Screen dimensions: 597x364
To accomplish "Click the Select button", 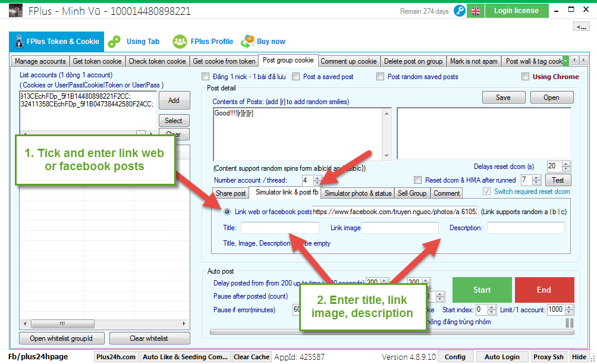I will coord(174,121).
